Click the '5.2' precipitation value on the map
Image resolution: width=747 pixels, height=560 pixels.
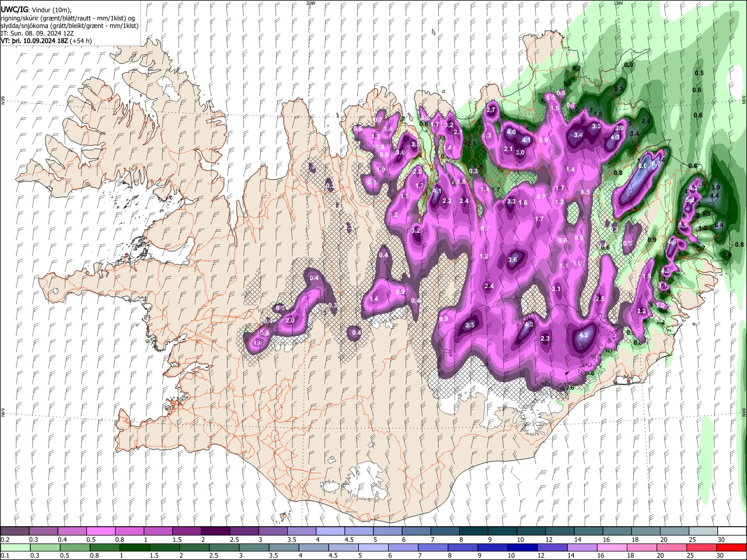tap(690, 200)
